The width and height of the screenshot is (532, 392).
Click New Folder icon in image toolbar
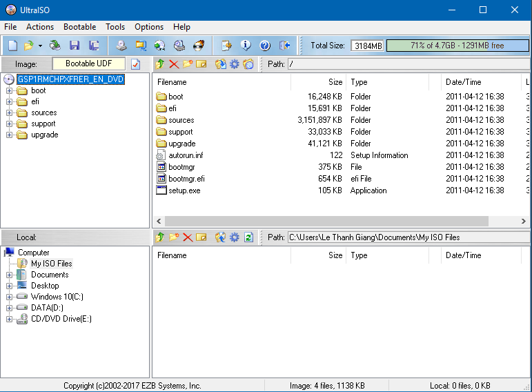pyautogui.click(x=188, y=63)
